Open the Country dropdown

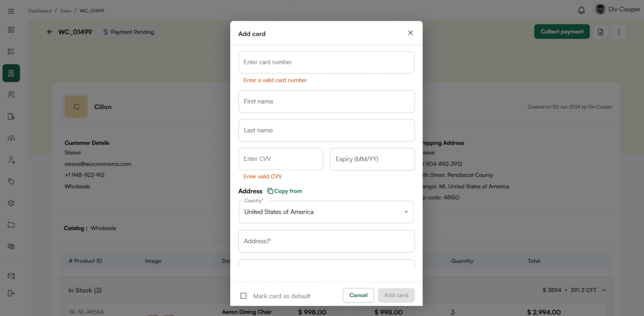326,212
